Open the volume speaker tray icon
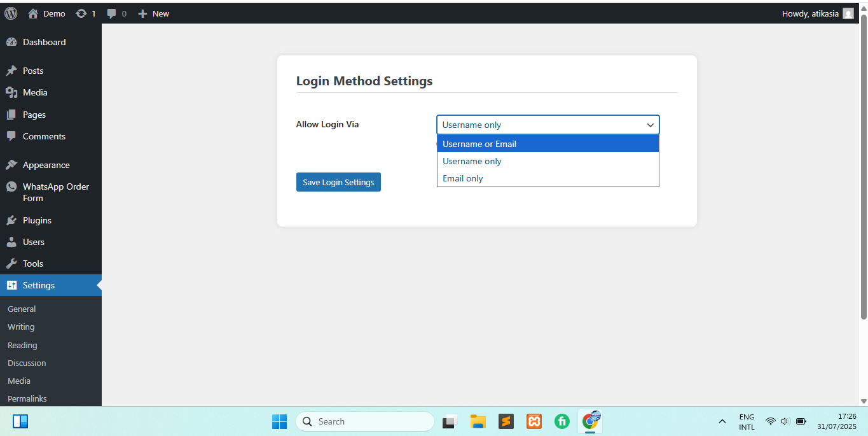 [x=785, y=421]
